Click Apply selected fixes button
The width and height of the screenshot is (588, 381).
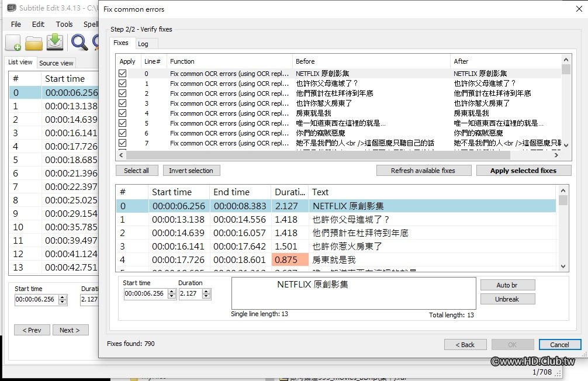click(524, 171)
